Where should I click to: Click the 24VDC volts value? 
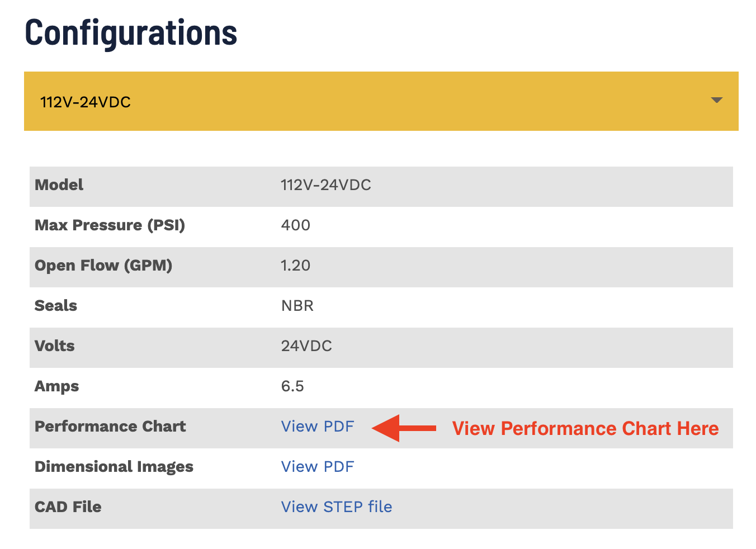[x=306, y=346]
